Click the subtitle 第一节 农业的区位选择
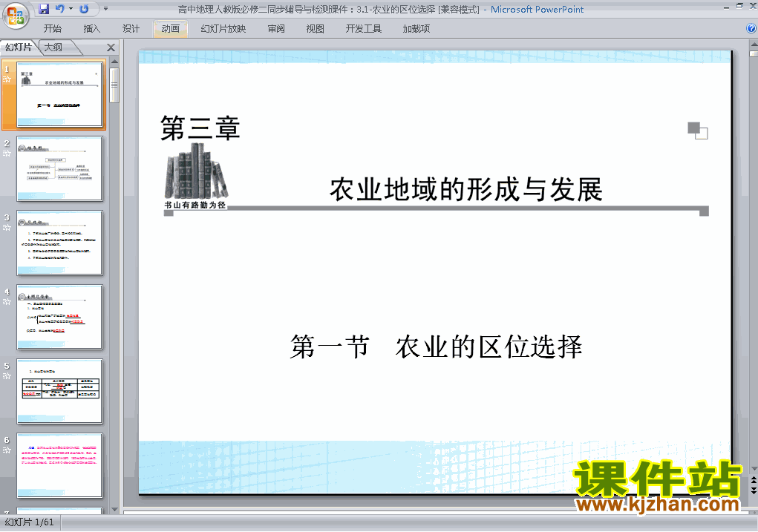The width and height of the screenshot is (758, 532). click(x=436, y=347)
